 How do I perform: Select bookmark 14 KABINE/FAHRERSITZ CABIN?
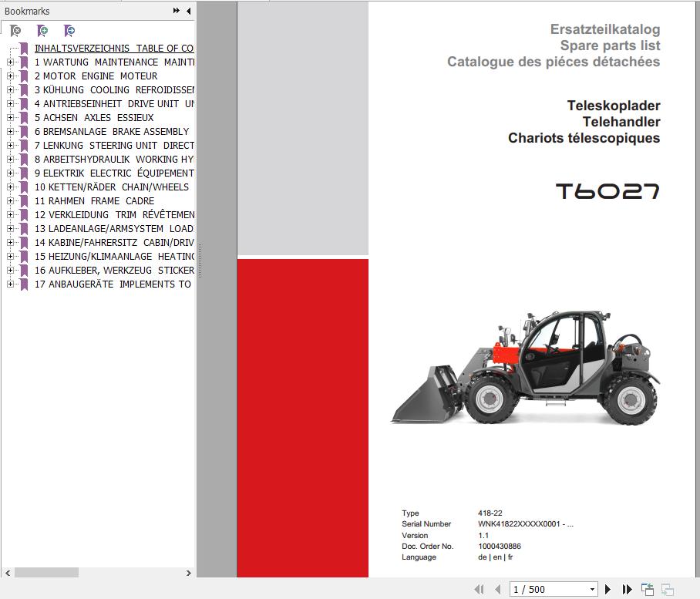pos(114,242)
